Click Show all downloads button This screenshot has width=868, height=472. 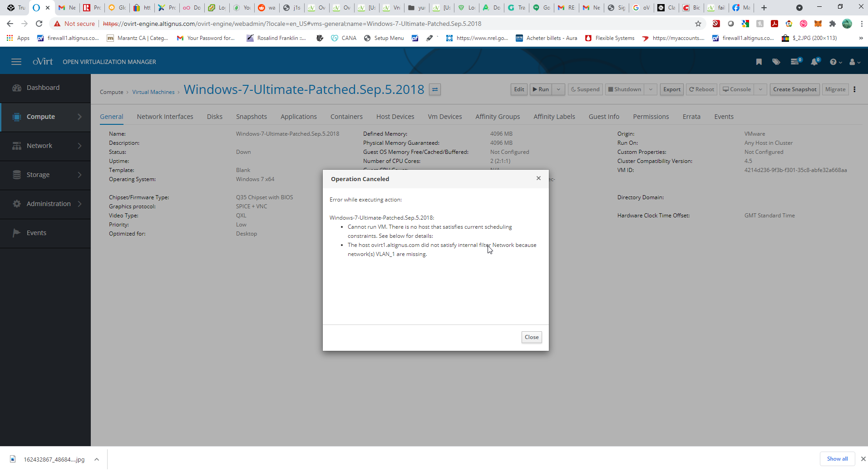837,459
